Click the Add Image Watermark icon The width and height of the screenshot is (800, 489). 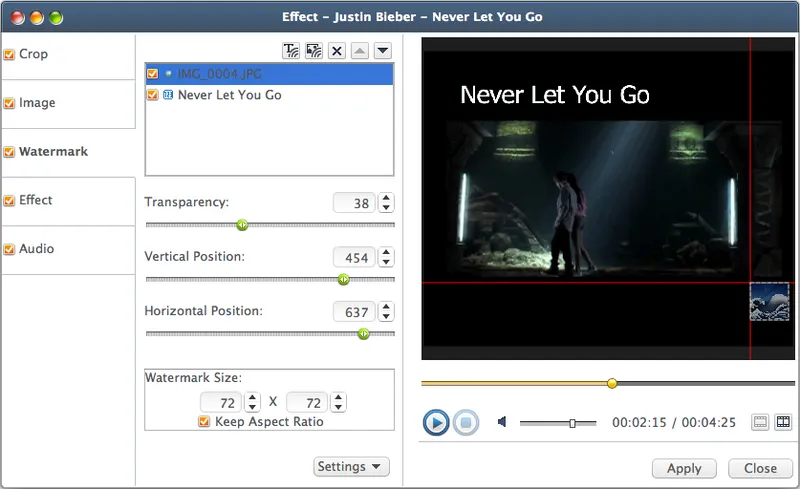(314, 51)
